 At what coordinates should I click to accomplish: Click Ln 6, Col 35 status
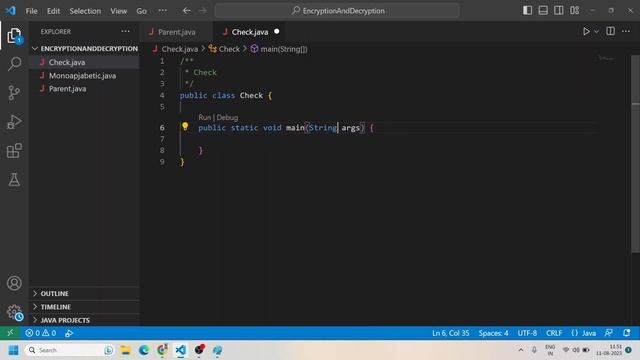450,333
